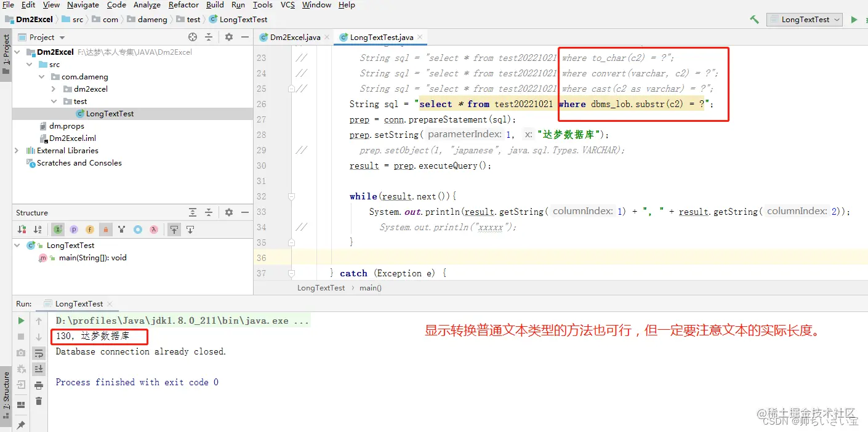Toggle Show non-public lock filter
Viewport: 868px width, 432px height.
pyautogui.click(x=106, y=230)
